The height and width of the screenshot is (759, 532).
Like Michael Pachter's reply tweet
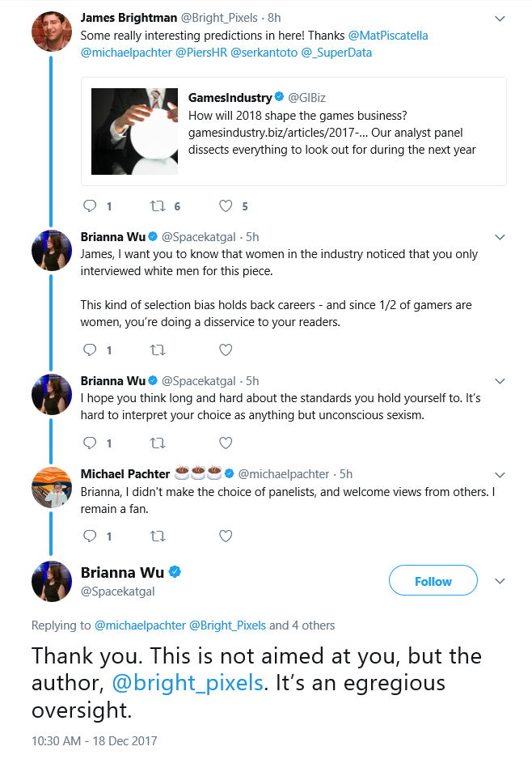pyautogui.click(x=226, y=536)
